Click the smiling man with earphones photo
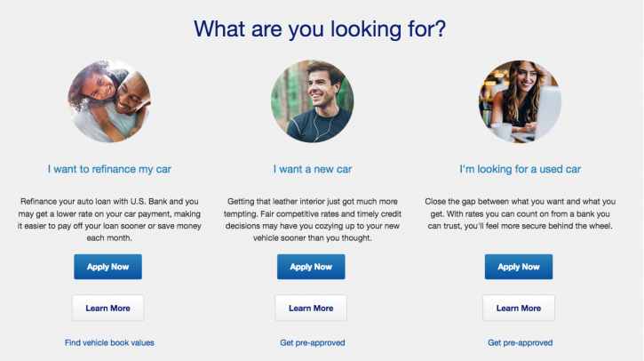The height and width of the screenshot is (361, 644). click(312, 101)
